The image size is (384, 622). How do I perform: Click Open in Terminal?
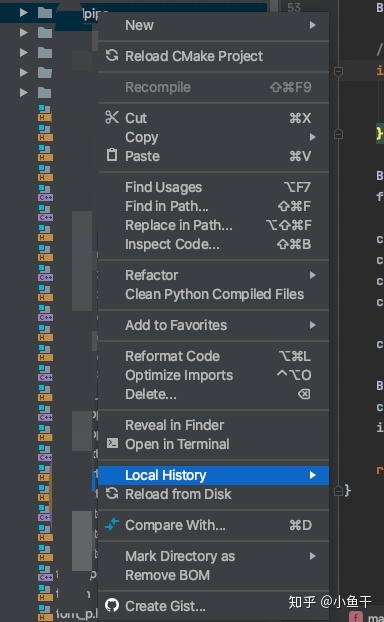pos(213,444)
